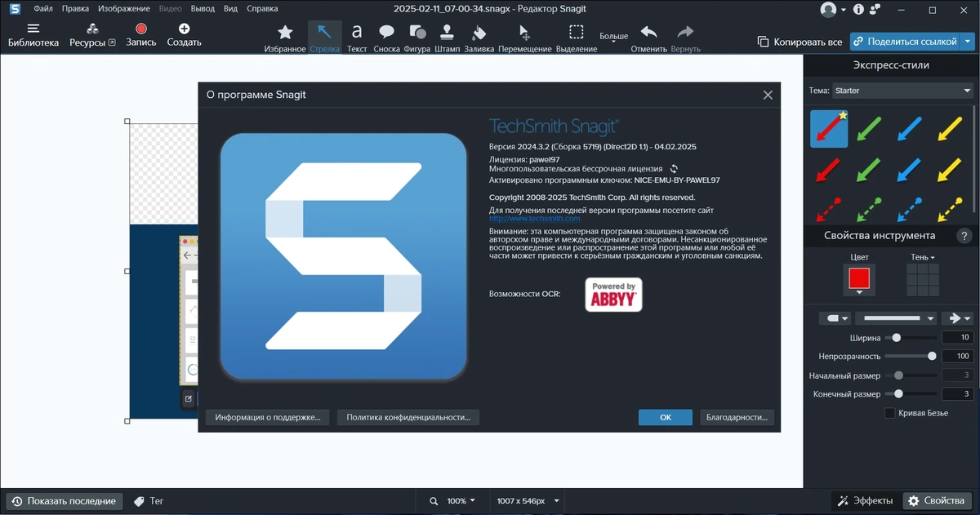Select the Заливка fill tool
980x515 pixels.
[479, 38]
